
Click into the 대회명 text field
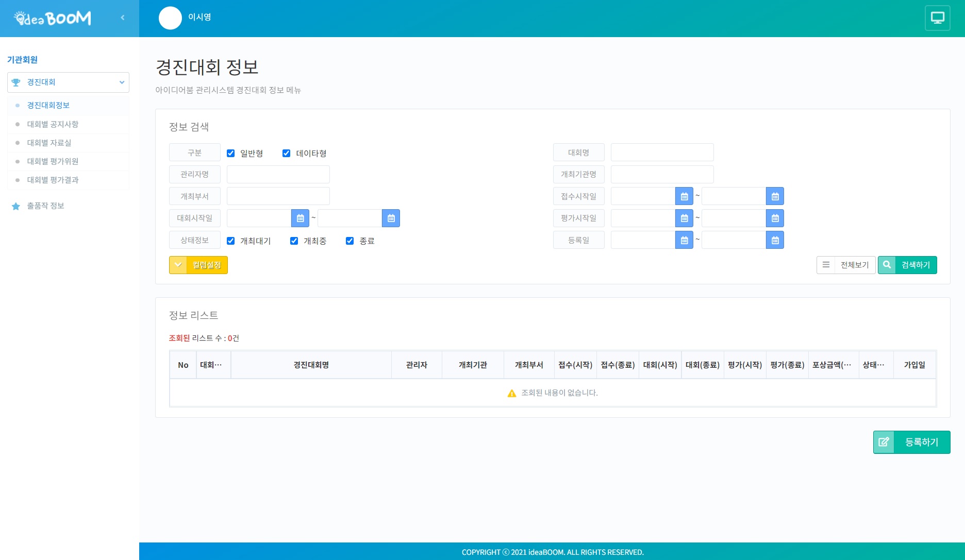point(662,152)
